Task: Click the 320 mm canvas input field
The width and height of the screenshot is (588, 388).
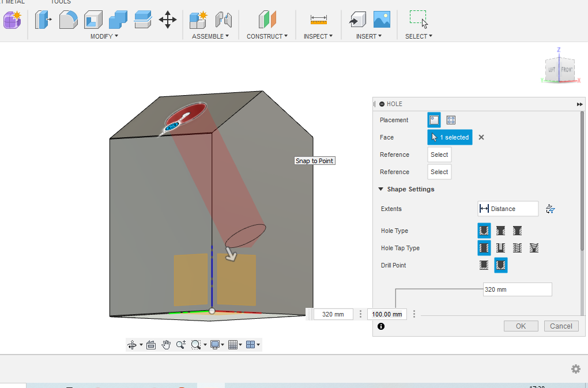Action: tap(333, 314)
